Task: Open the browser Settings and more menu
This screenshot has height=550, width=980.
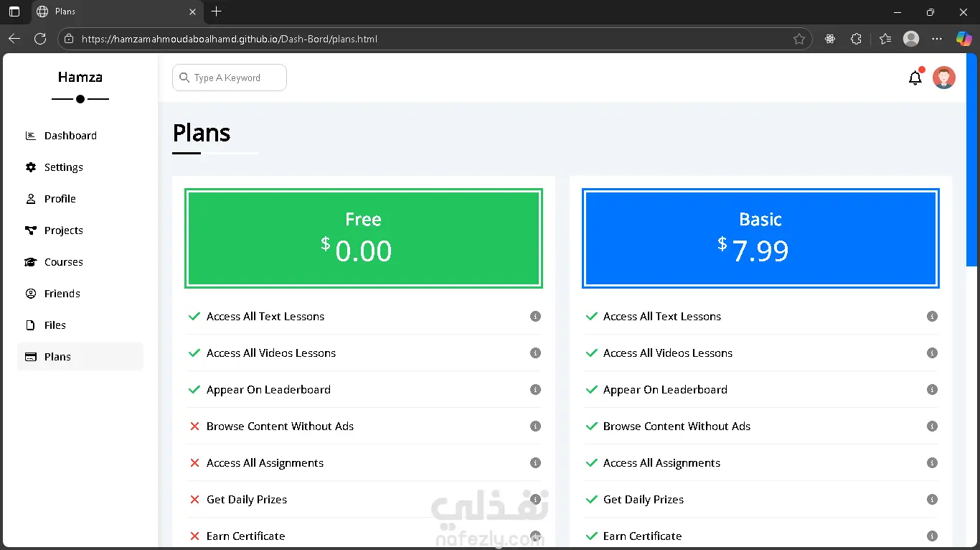Action: [x=937, y=39]
